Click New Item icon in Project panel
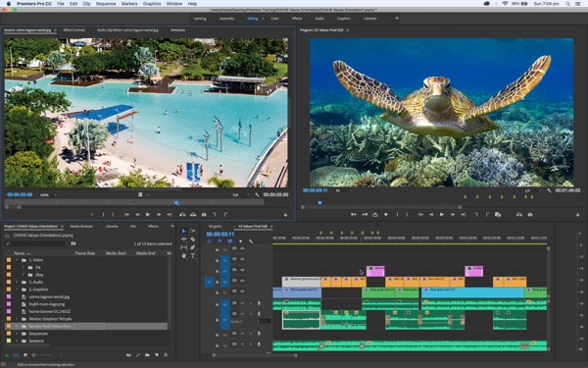 point(157,355)
